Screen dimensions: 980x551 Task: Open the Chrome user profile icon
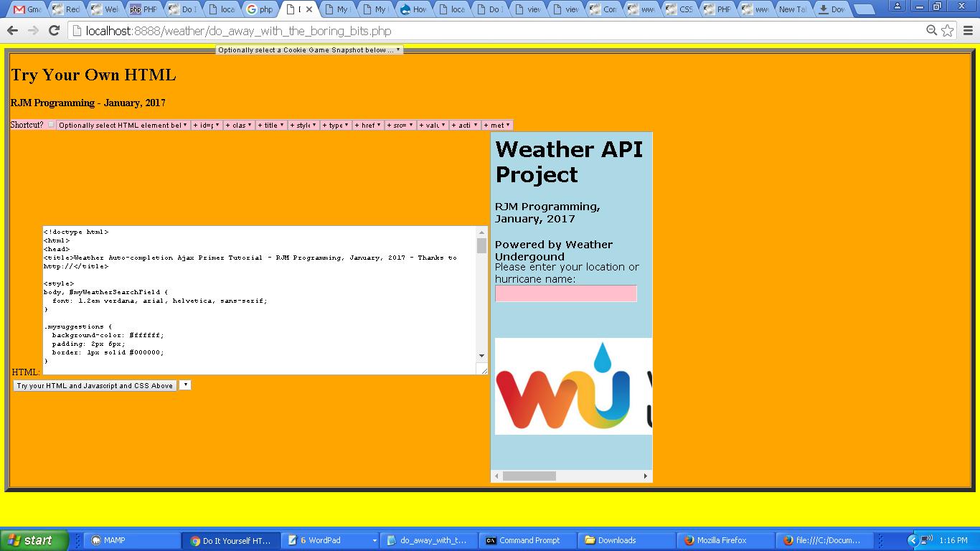[x=897, y=6]
